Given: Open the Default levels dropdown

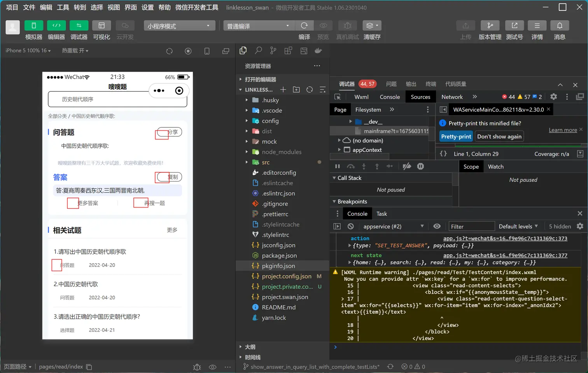Looking at the screenshot, I should [x=518, y=226].
